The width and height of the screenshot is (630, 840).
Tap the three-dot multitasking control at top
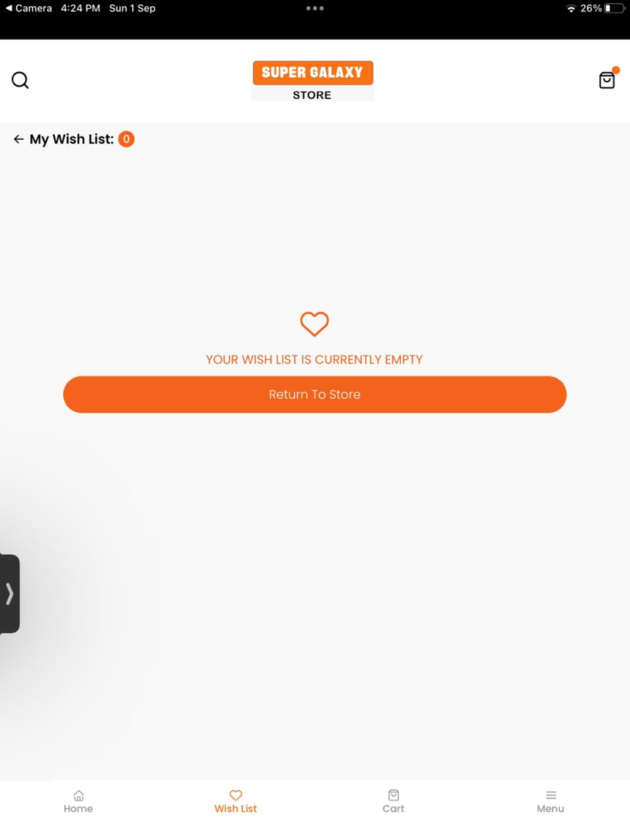tap(315, 8)
